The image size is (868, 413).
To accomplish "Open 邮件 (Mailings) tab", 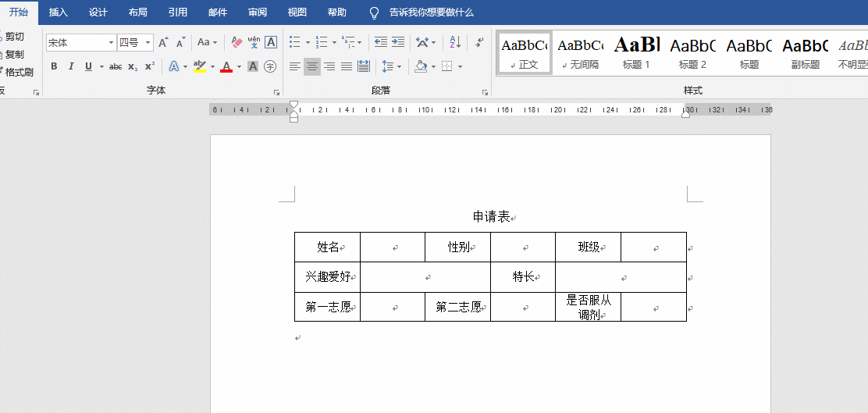I will click(x=218, y=12).
